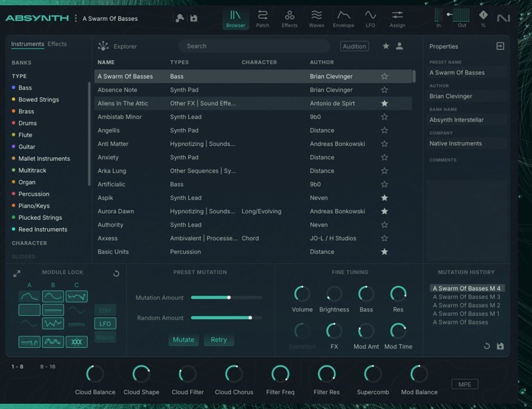Switch to the browser Effects tab
The height and width of the screenshot is (409, 532).
pyautogui.click(x=57, y=44)
